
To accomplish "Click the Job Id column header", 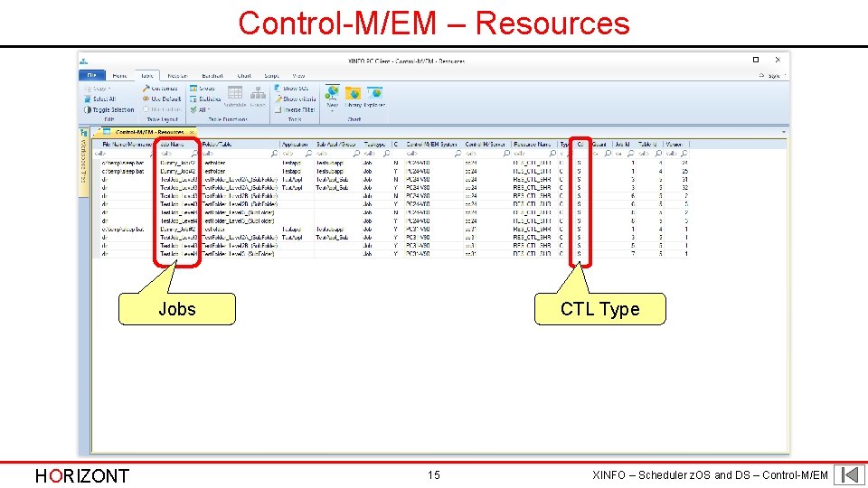I will tap(624, 145).
